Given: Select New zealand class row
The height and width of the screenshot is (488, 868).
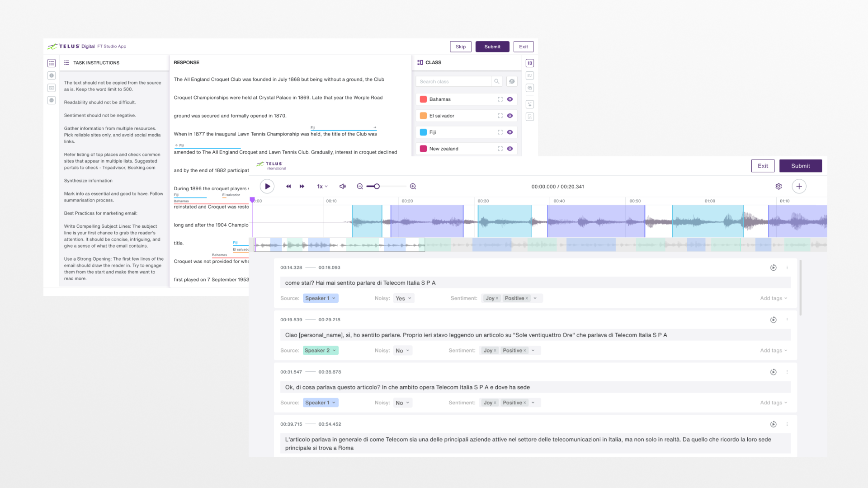Looking at the screenshot, I should coord(467,149).
